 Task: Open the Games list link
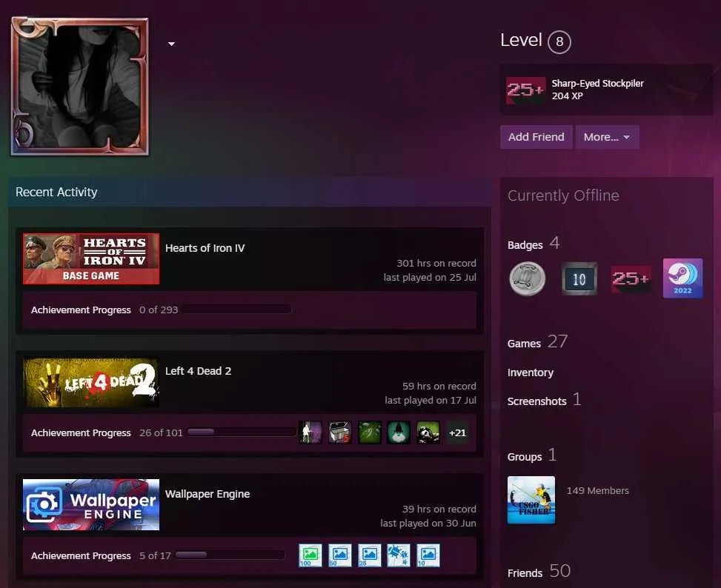click(x=524, y=344)
